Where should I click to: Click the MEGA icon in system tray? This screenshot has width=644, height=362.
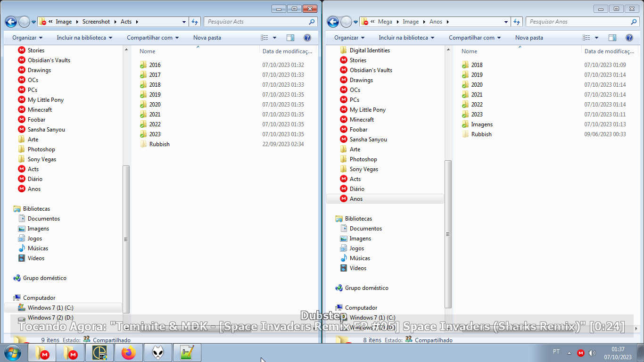tap(581, 353)
